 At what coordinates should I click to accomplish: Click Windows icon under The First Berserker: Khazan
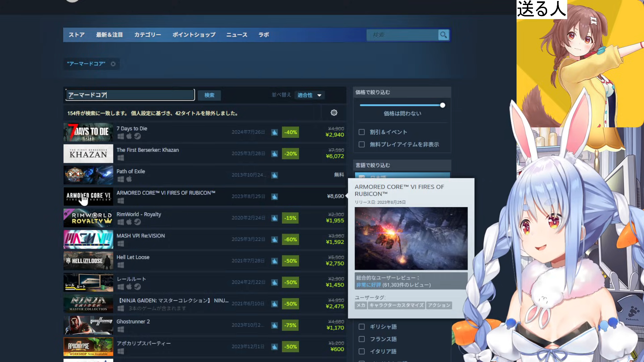121,158
